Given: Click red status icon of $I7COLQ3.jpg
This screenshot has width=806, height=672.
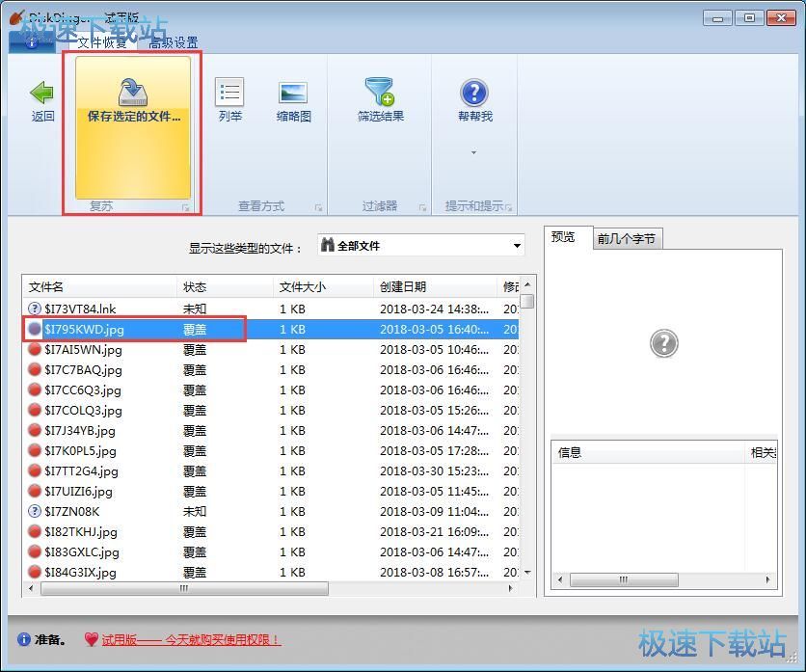Looking at the screenshot, I should (x=35, y=410).
